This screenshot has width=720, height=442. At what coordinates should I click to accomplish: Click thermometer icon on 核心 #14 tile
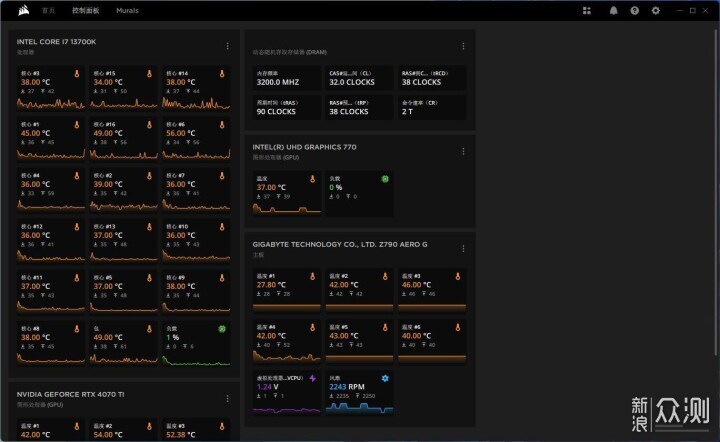(x=222, y=74)
